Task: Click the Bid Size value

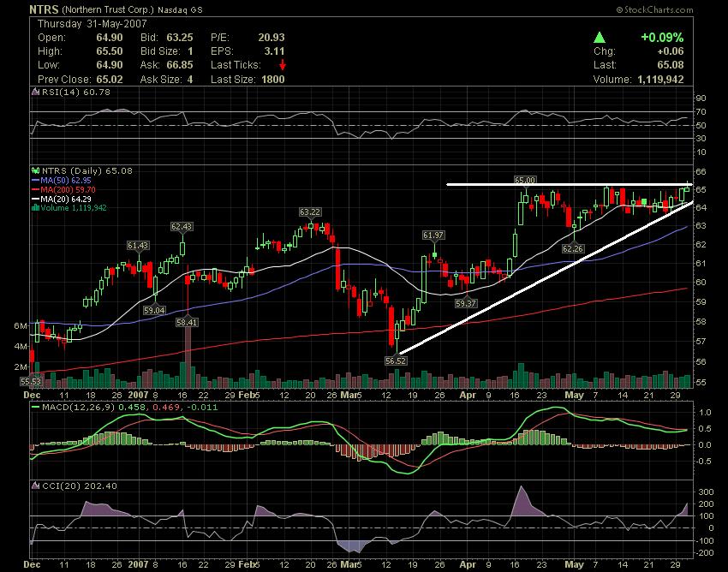Action: 190,51
